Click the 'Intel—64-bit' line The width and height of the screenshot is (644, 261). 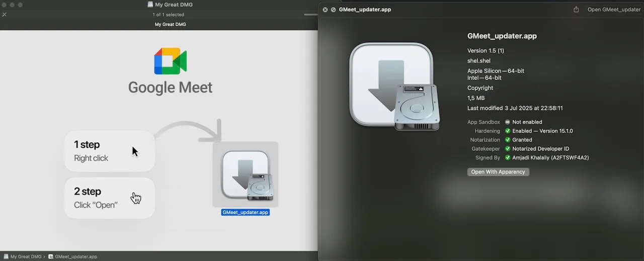click(x=485, y=78)
